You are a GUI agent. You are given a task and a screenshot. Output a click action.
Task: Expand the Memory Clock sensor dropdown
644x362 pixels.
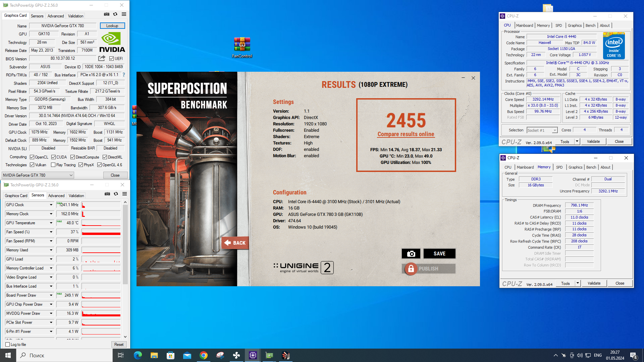(51, 214)
